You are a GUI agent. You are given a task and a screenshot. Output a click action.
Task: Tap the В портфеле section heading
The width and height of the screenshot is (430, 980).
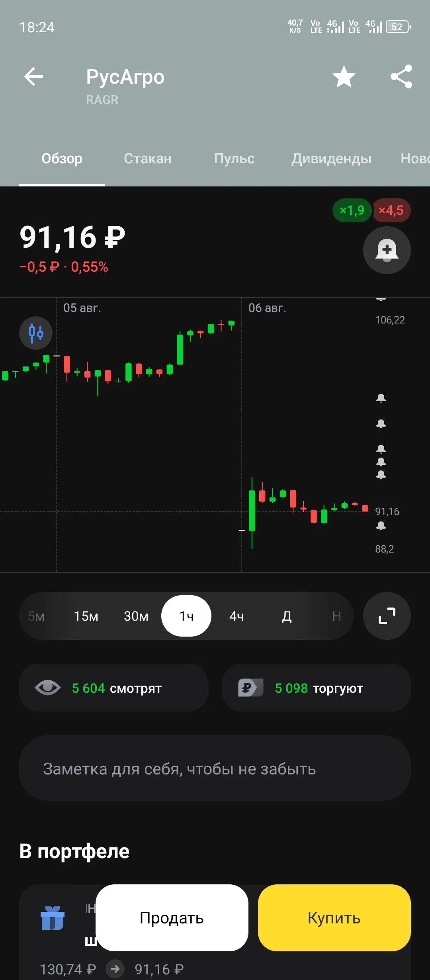[74, 851]
